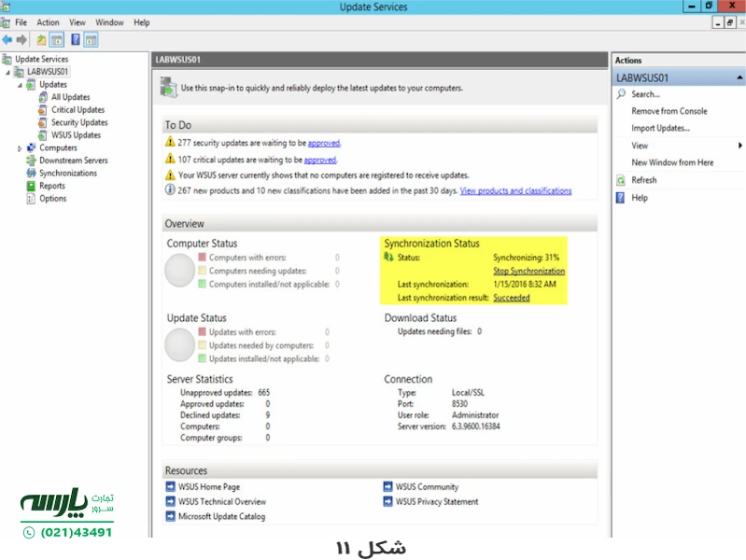
Task: Click Remove from Console action
Action: (x=669, y=111)
